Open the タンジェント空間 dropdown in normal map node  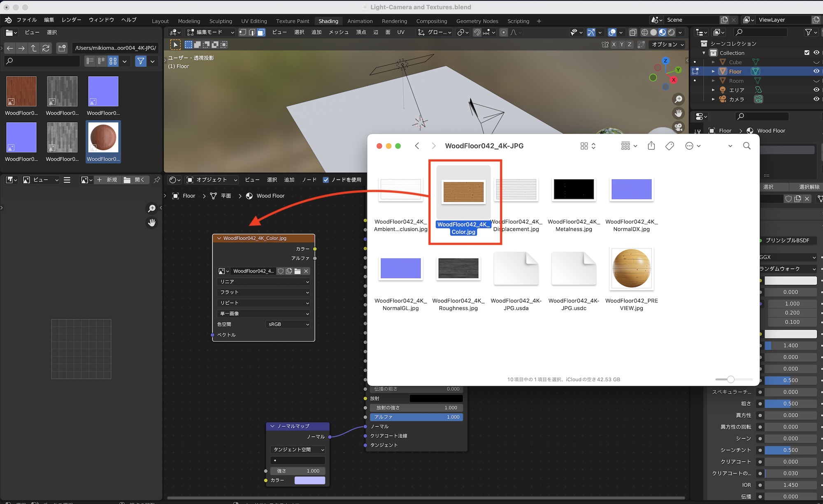click(x=298, y=450)
